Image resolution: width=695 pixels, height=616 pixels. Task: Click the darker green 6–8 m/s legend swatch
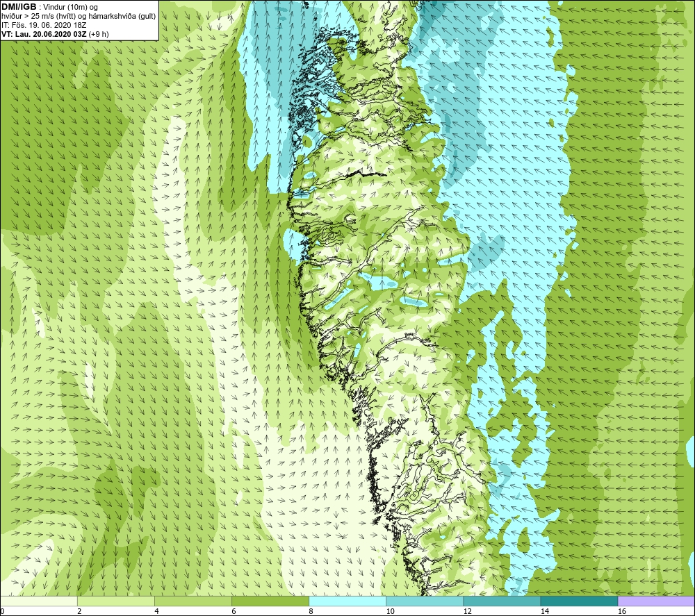(270, 601)
